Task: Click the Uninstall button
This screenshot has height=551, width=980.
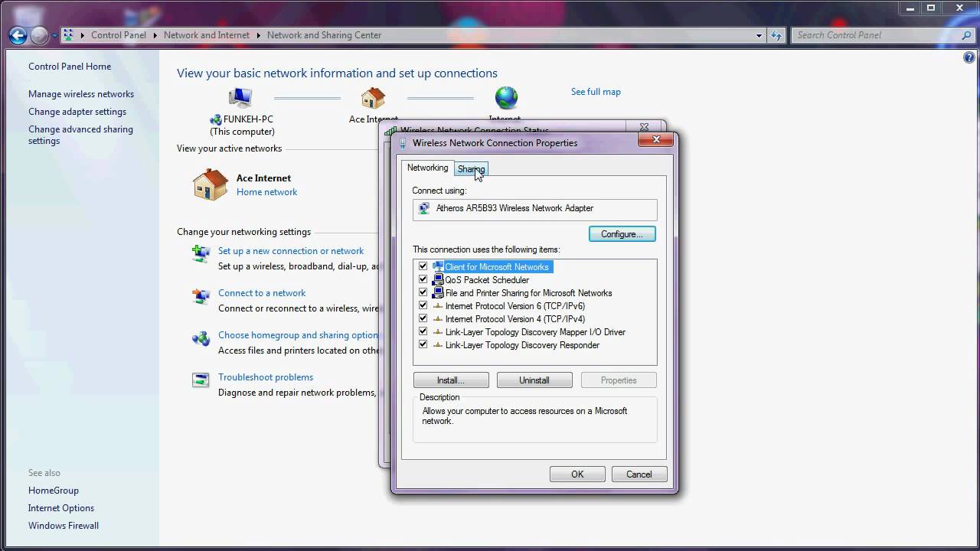Action: (534, 380)
